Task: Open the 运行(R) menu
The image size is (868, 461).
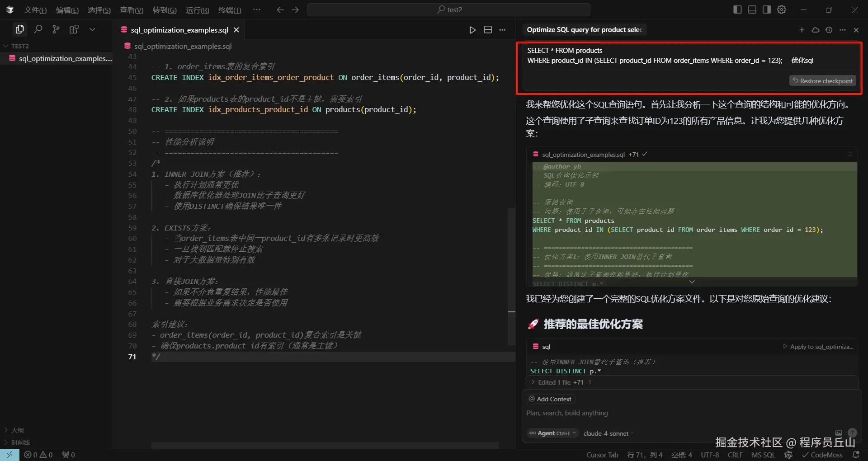Action: pyautogui.click(x=197, y=10)
